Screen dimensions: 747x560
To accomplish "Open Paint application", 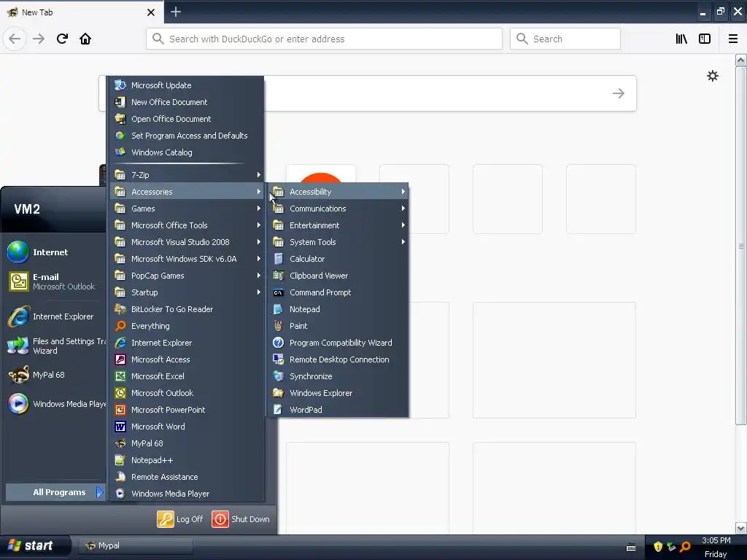I will (338, 326).
